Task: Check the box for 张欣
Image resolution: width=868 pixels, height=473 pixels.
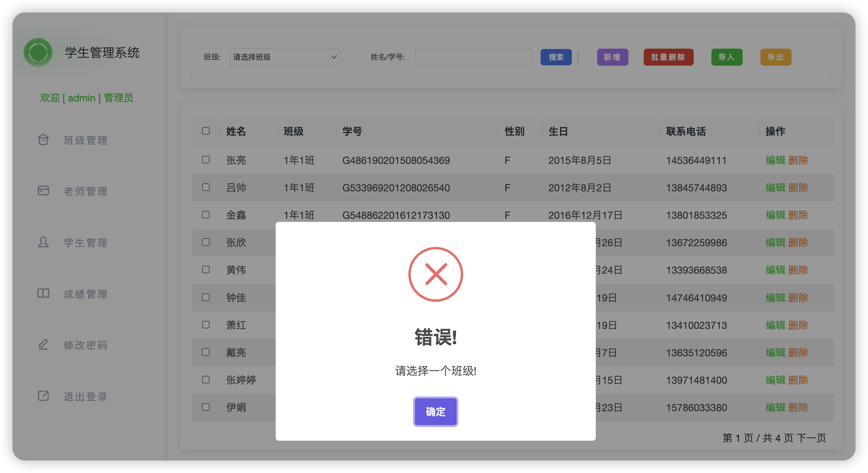Action: click(x=206, y=242)
